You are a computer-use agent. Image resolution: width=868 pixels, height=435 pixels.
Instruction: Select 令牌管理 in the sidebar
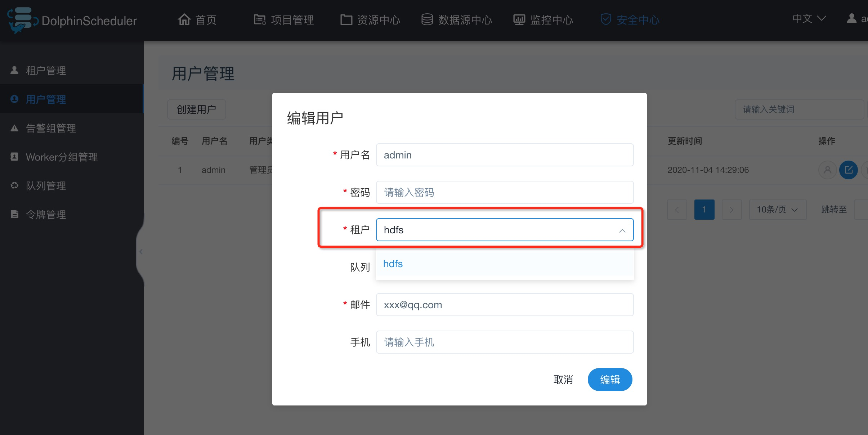pyautogui.click(x=46, y=215)
